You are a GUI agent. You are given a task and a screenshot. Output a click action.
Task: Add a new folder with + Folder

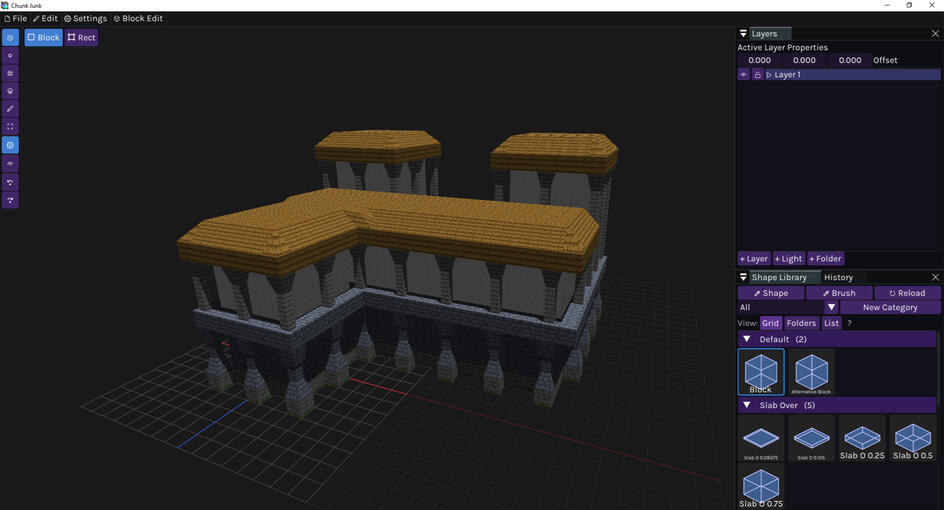coord(825,259)
